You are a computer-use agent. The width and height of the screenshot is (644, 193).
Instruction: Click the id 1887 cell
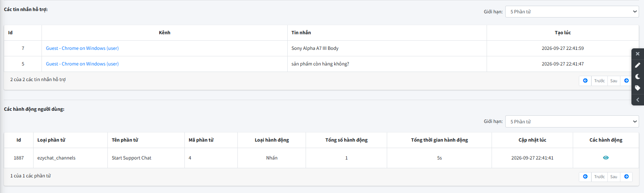[x=19, y=158]
